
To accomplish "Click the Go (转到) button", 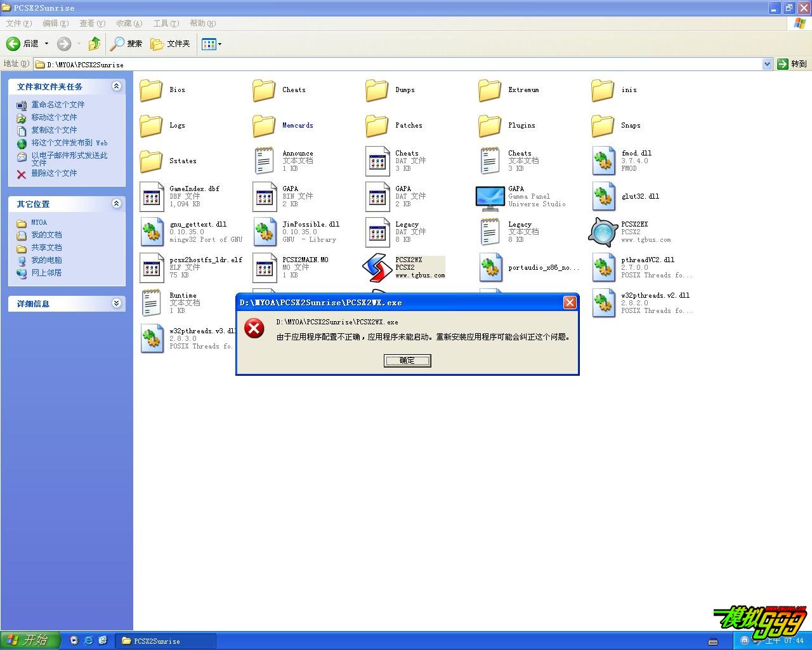I will pyautogui.click(x=792, y=64).
